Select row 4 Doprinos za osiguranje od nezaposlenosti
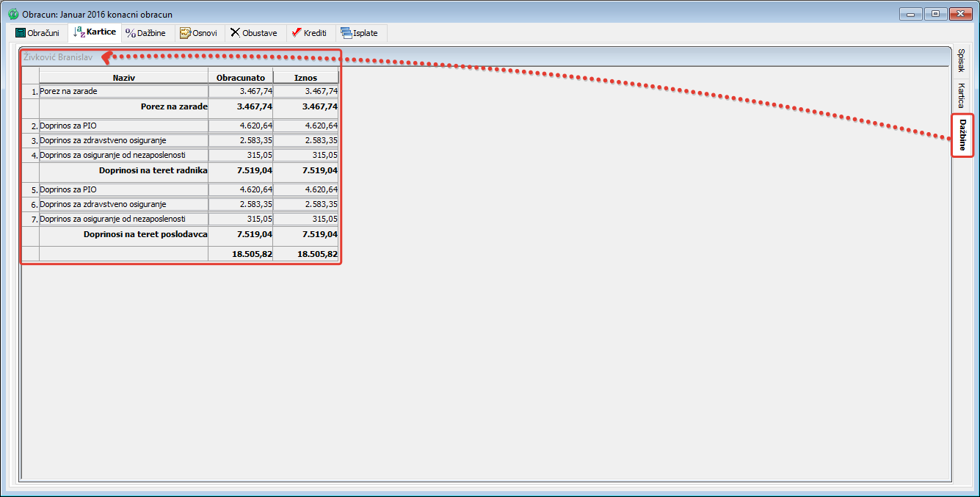980x497 pixels. tap(123, 156)
